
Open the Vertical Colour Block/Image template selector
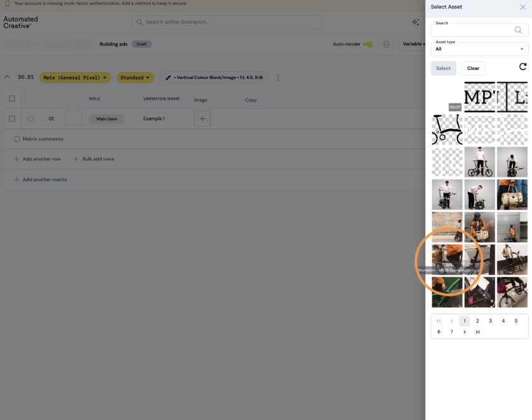pyautogui.click(x=213, y=78)
